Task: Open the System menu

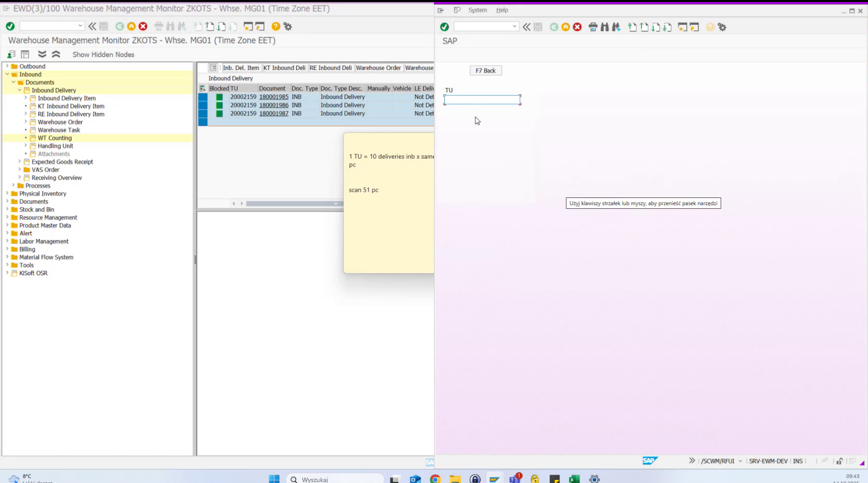Action: pos(477,10)
